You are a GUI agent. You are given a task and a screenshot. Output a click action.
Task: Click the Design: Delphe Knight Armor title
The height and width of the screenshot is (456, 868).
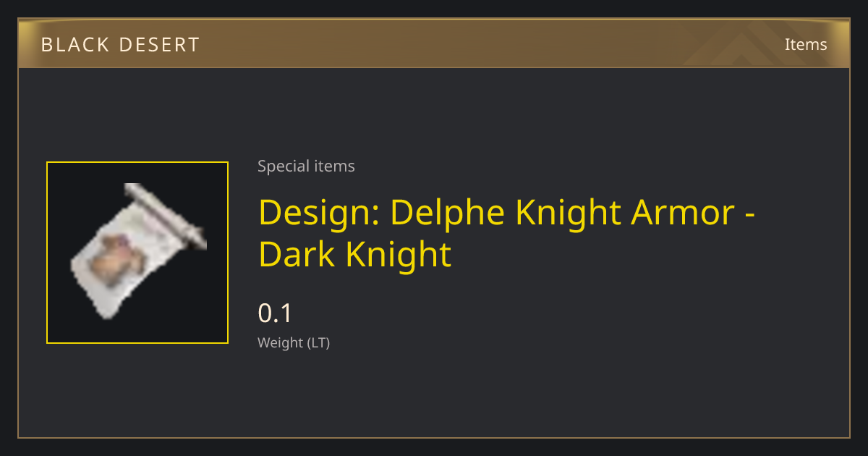(507, 212)
